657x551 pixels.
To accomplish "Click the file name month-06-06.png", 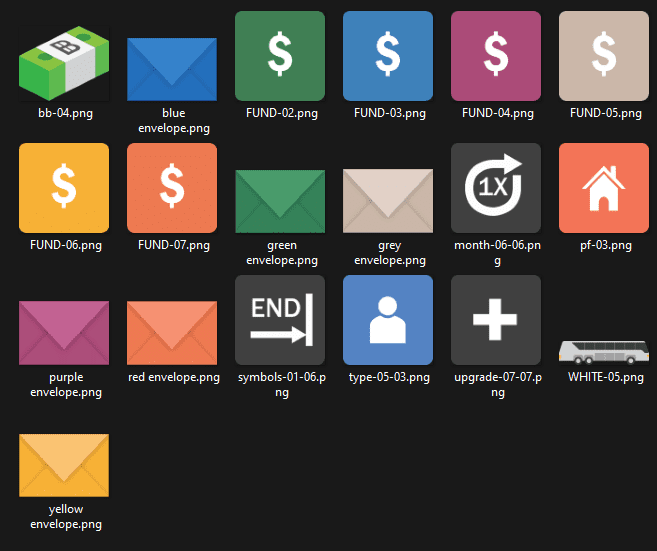I will click(497, 253).
